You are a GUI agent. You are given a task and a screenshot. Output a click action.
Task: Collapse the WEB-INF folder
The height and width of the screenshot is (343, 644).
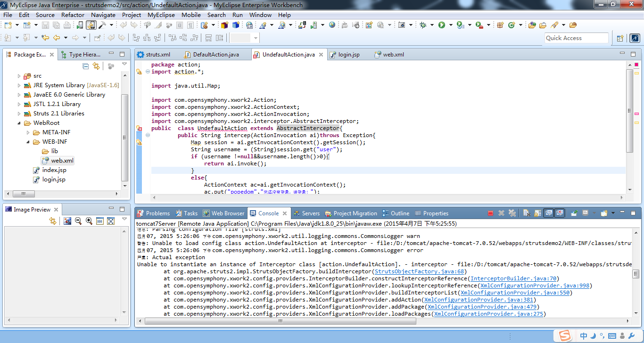coord(28,142)
